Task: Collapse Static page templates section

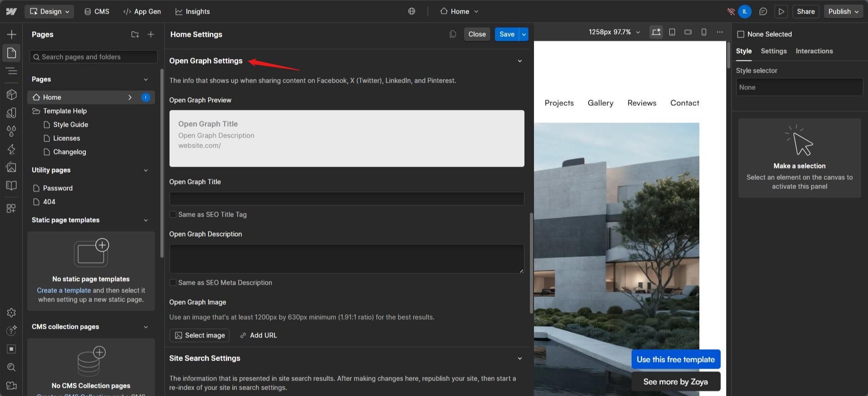Action: coord(146,220)
